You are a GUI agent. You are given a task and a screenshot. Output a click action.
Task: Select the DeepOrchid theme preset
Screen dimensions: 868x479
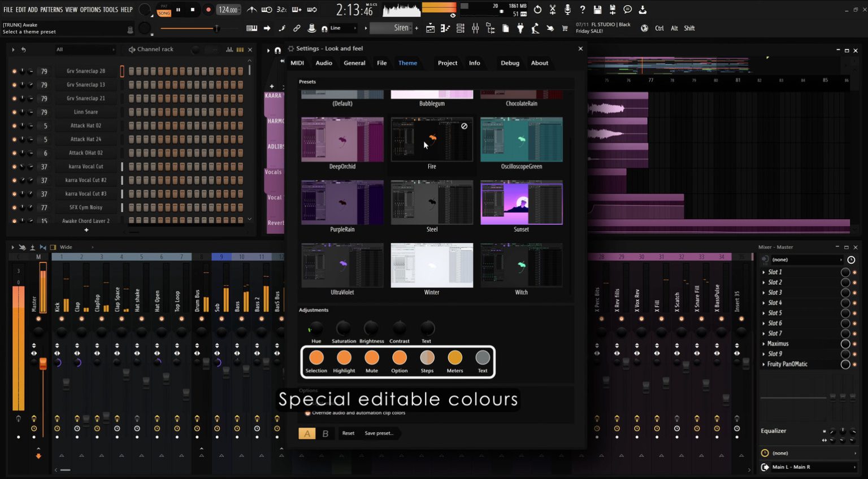pos(342,140)
